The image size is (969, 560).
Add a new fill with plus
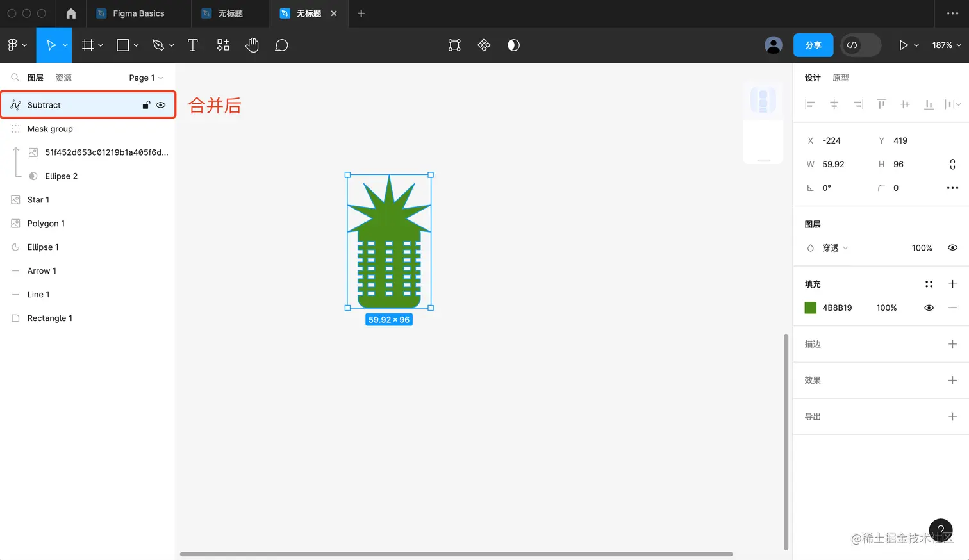click(952, 284)
